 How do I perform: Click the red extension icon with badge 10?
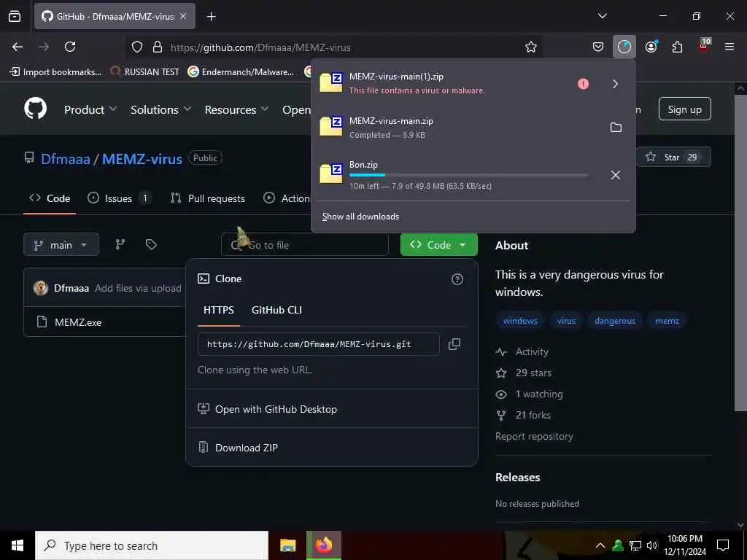coord(704,46)
